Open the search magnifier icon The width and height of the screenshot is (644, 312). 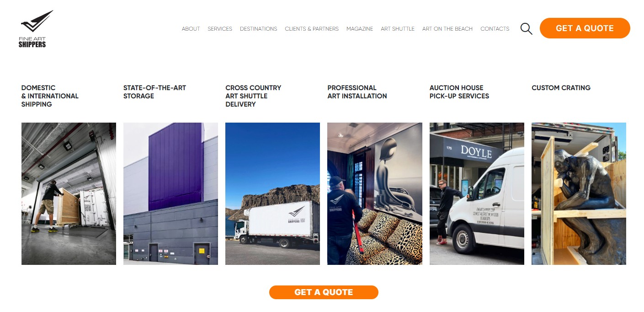click(x=526, y=29)
